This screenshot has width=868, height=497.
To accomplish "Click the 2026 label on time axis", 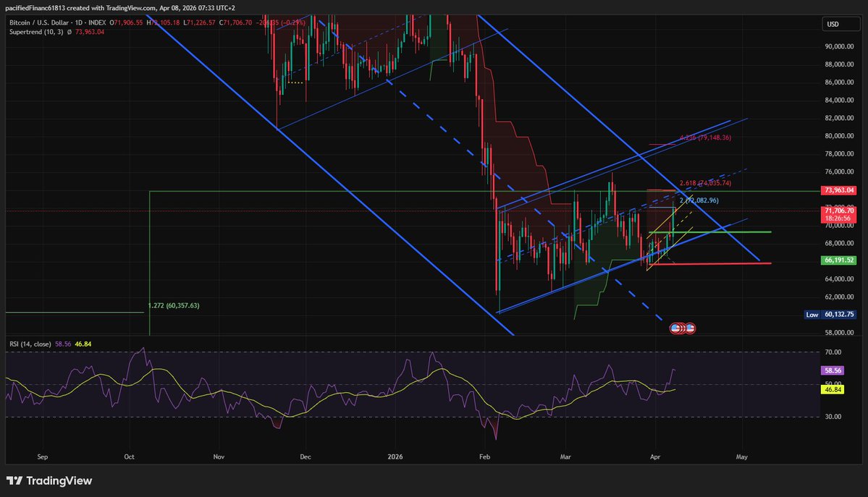I will click(395, 456).
